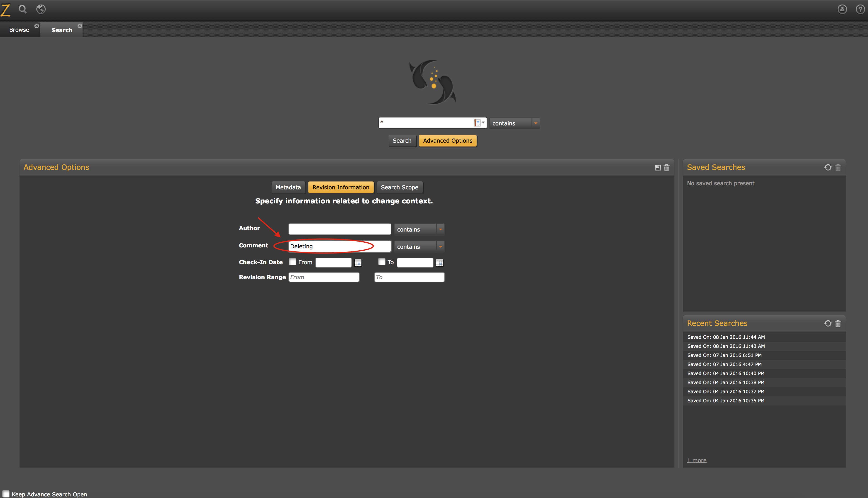Switch to the Metadata tab

pyautogui.click(x=288, y=188)
